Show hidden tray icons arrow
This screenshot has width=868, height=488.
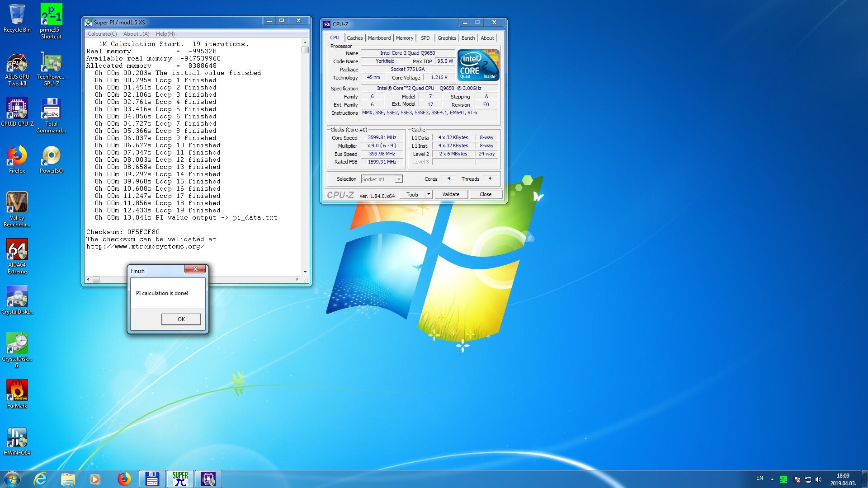[772, 479]
